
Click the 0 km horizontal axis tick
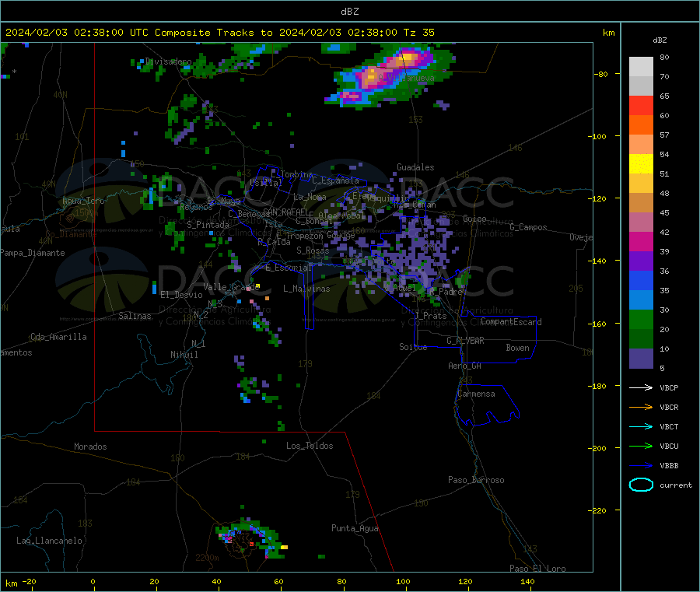[93, 581]
